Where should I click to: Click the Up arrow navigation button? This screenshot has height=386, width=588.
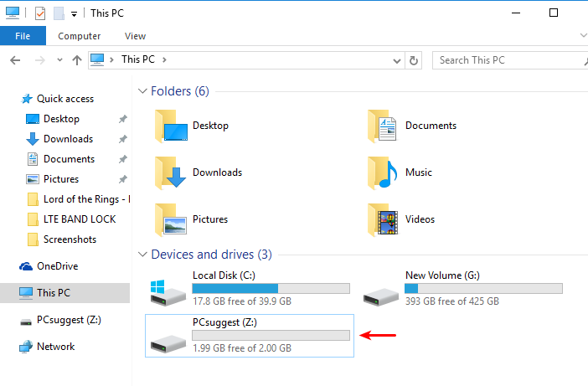tap(77, 60)
